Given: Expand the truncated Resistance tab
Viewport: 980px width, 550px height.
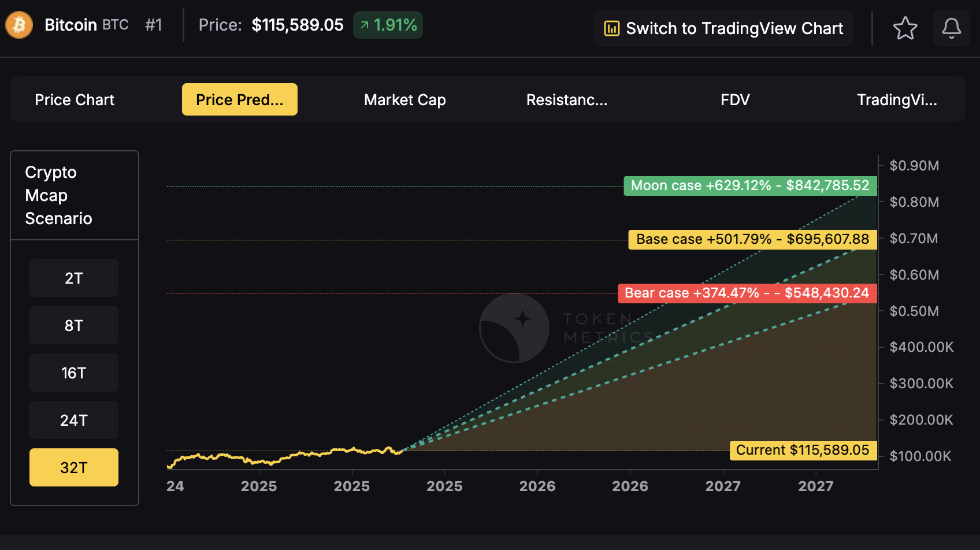Looking at the screenshot, I should coord(567,99).
